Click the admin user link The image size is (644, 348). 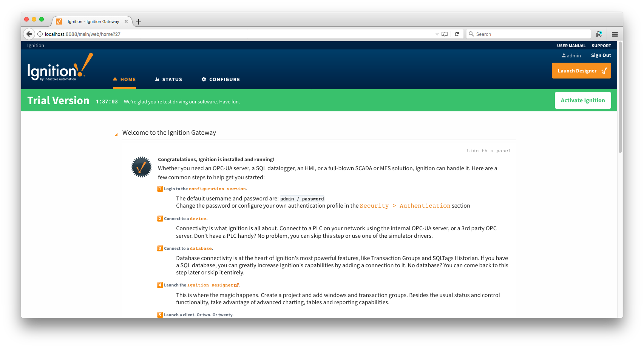click(x=571, y=55)
